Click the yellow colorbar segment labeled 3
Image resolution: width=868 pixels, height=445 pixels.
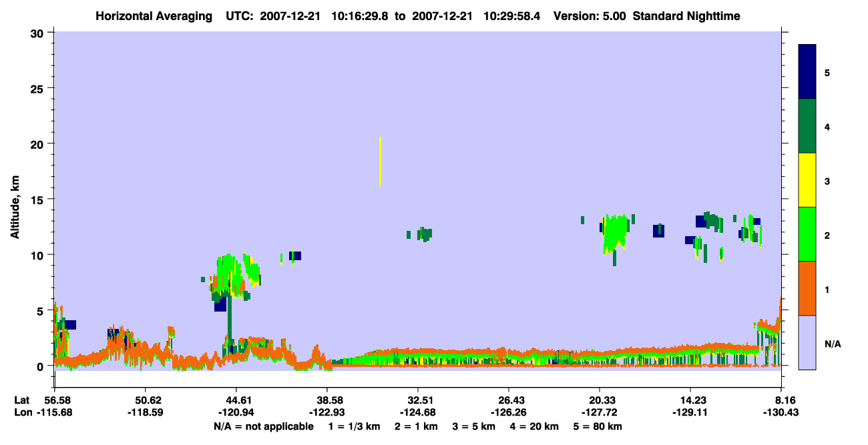[x=807, y=180]
